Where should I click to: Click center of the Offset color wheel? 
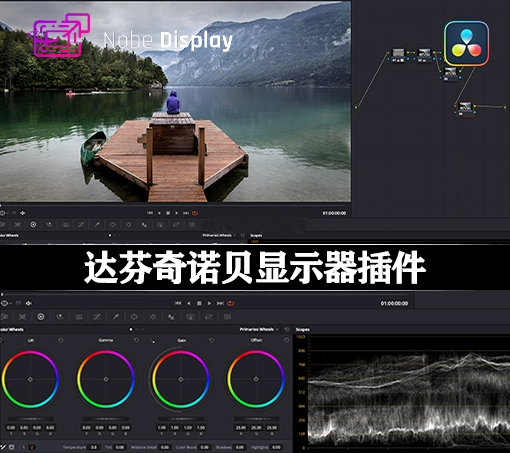pyautogui.click(x=256, y=379)
